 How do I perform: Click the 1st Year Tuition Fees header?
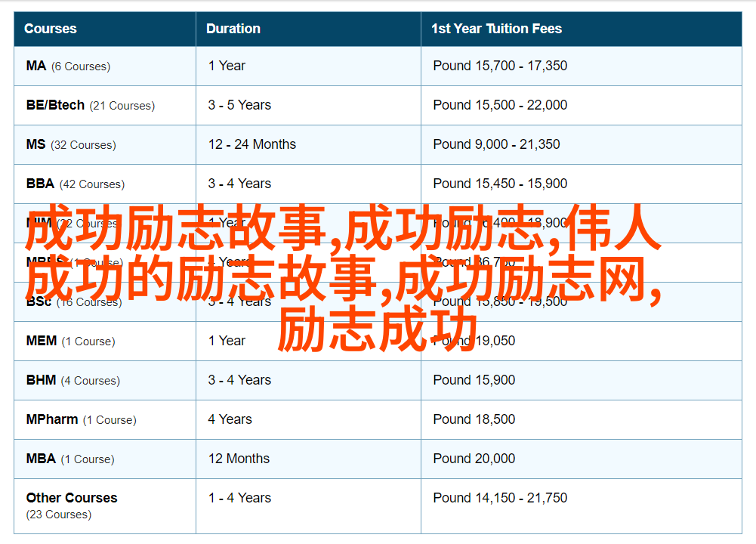point(496,29)
